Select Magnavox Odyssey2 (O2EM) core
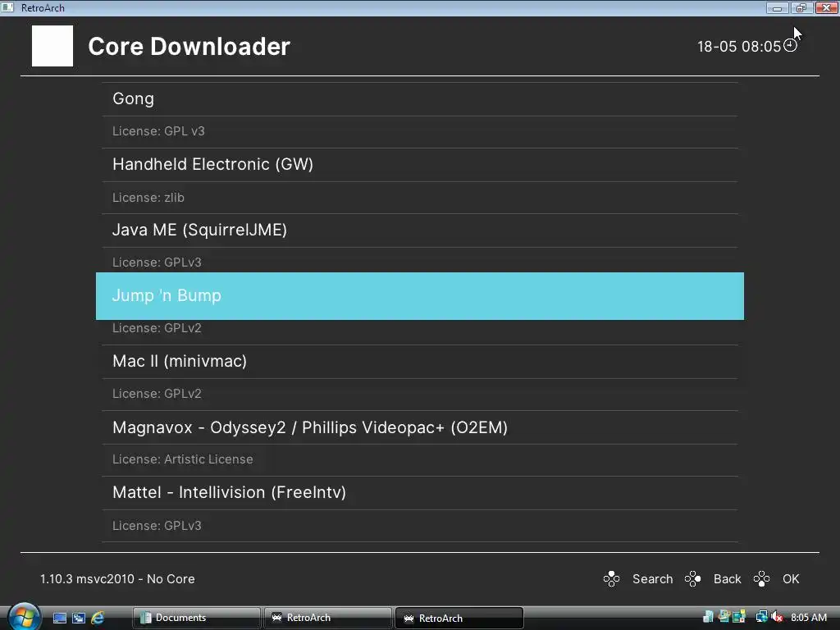This screenshot has height=630, width=840. (420, 427)
